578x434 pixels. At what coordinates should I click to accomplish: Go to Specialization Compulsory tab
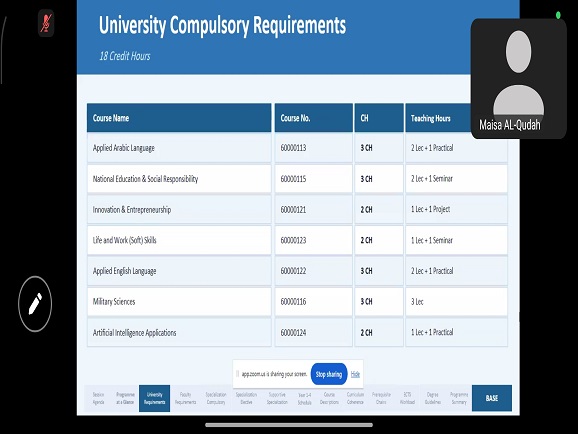click(x=216, y=398)
